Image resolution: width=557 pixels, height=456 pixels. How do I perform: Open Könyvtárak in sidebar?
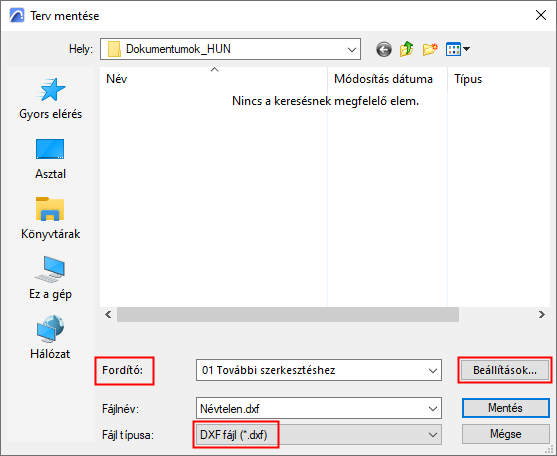pyautogui.click(x=50, y=219)
